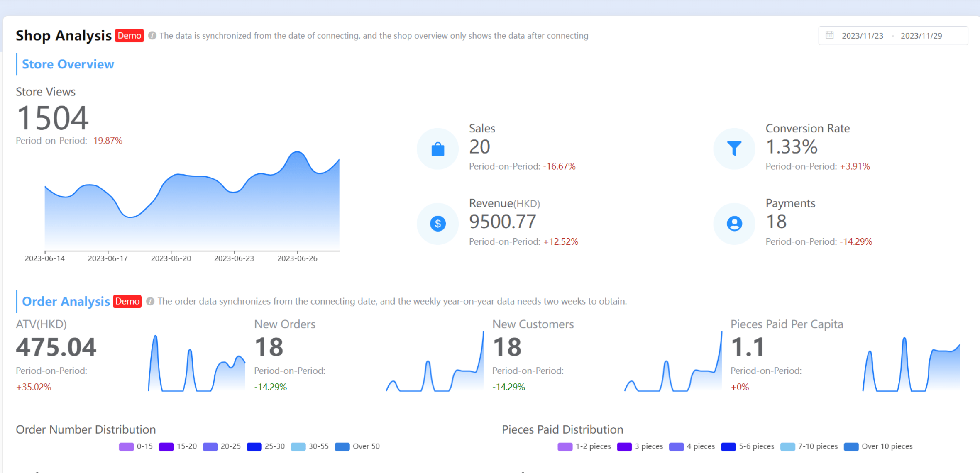Image resolution: width=980 pixels, height=473 pixels.
Task: Select the Order Analysis section header
Action: (x=66, y=301)
